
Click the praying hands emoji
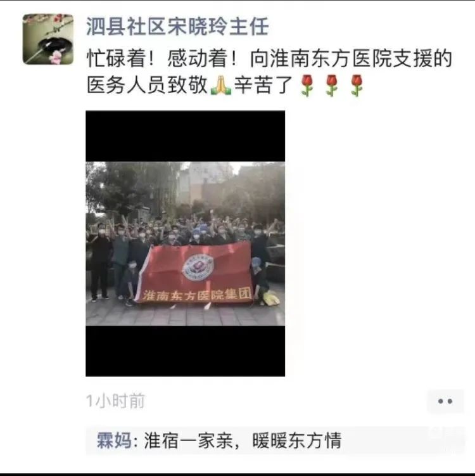[x=220, y=86]
